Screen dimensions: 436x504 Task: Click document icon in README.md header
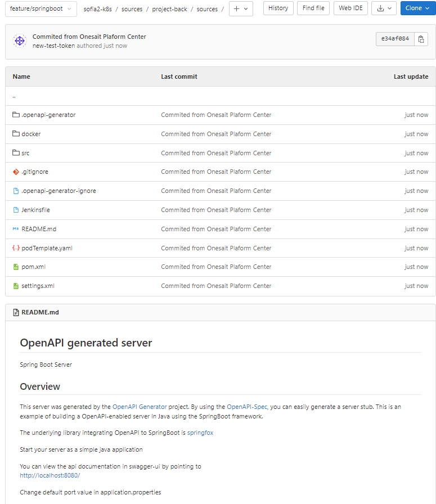tap(16, 312)
